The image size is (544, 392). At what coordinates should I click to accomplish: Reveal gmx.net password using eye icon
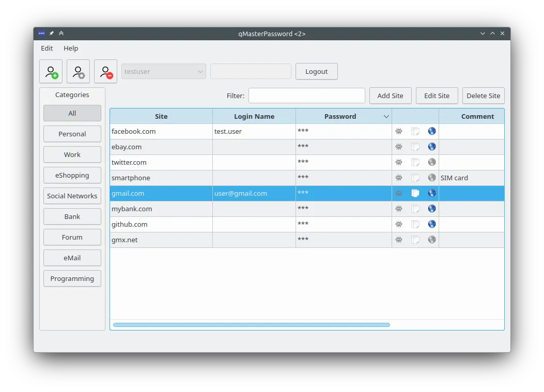399,240
